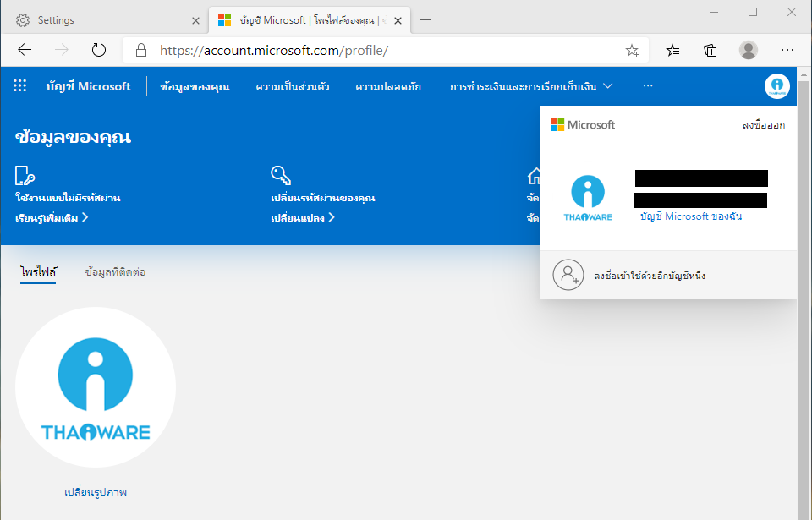Click the padlock site info icon
The height and width of the screenshot is (520, 812).
coord(141,50)
